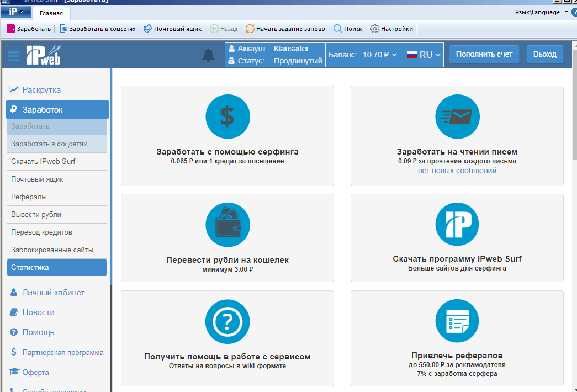This screenshot has width=577, height=392.
Task: Open the Новости sidebar section
Action: (32, 312)
